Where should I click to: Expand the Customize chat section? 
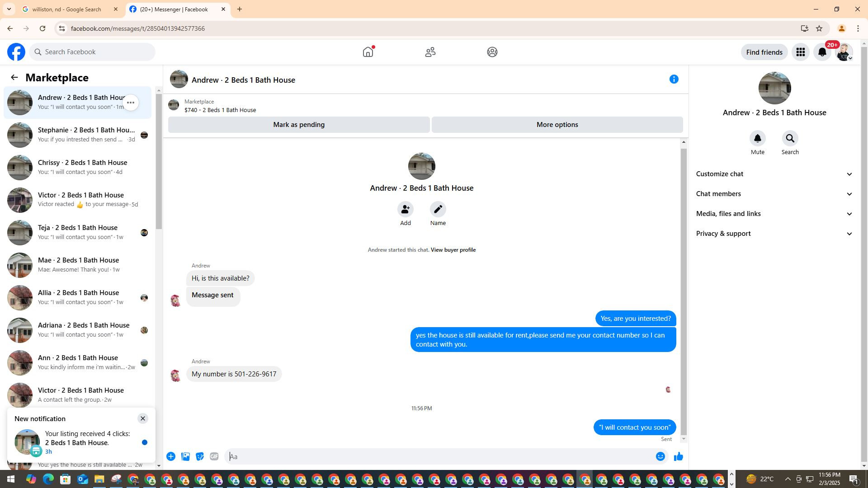tap(774, 174)
